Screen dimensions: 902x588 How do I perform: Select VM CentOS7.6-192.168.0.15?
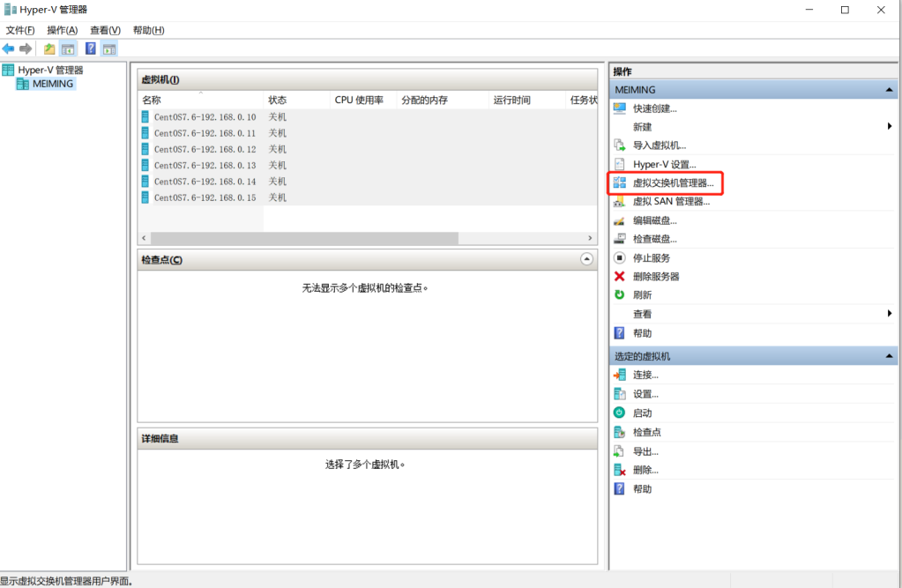point(205,197)
